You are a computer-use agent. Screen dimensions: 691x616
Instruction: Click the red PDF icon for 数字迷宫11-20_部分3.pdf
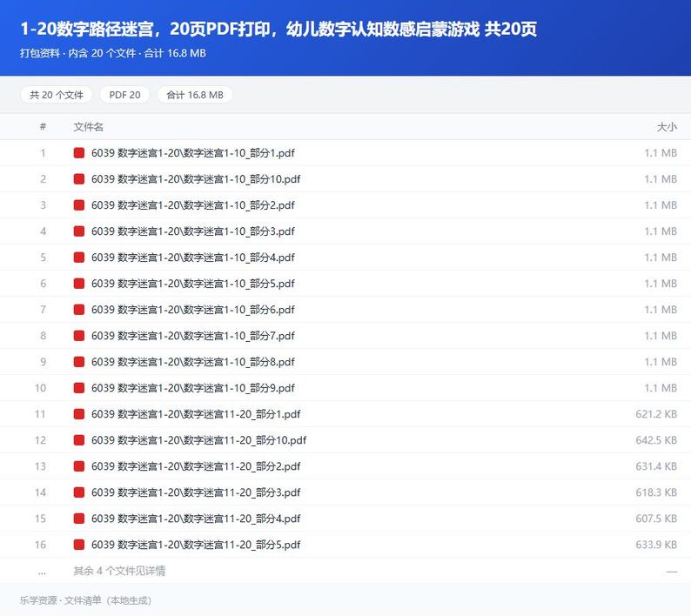pos(79,492)
